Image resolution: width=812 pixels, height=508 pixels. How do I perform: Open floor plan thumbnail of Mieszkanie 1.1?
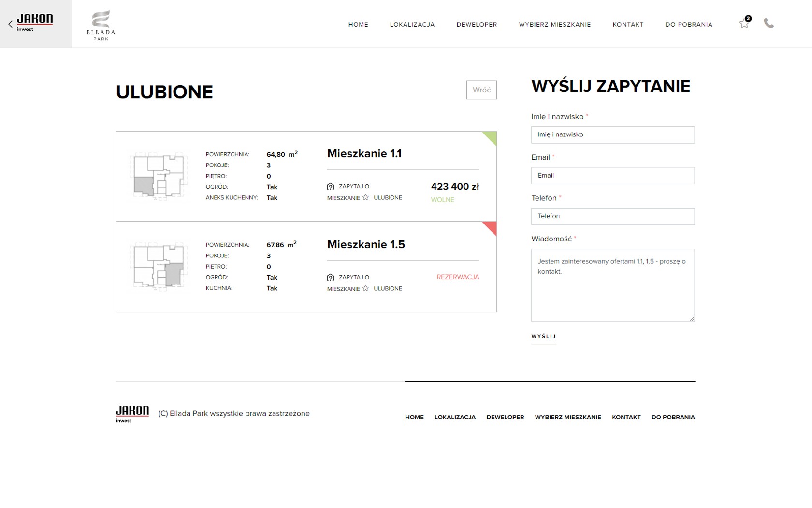click(x=159, y=175)
